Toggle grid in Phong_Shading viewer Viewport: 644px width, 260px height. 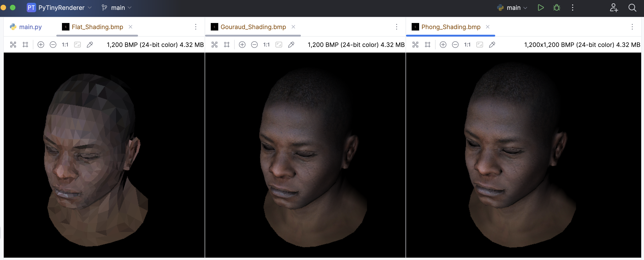[x=428, y=45]
